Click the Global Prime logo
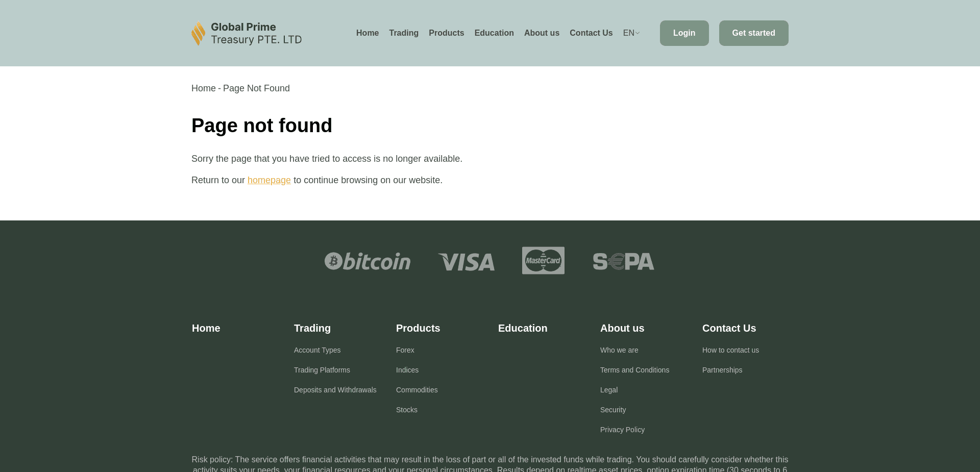980x472 pixels. pos(247,33)
